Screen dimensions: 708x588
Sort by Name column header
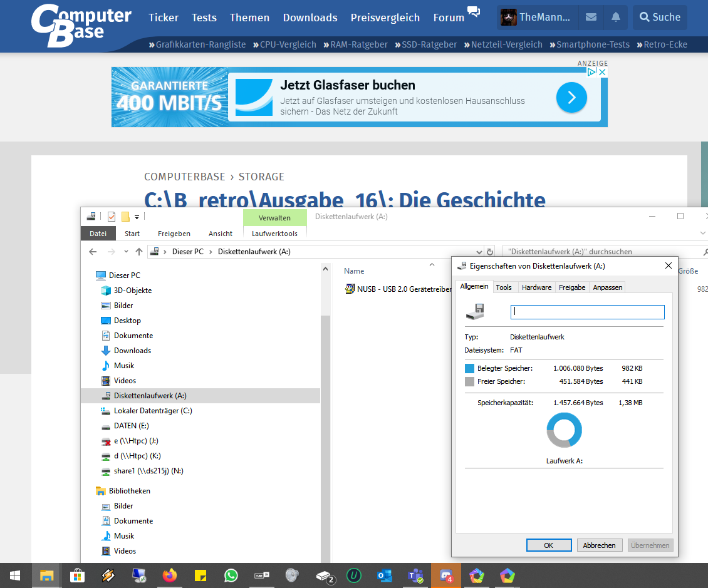click(x=354, y=271)
